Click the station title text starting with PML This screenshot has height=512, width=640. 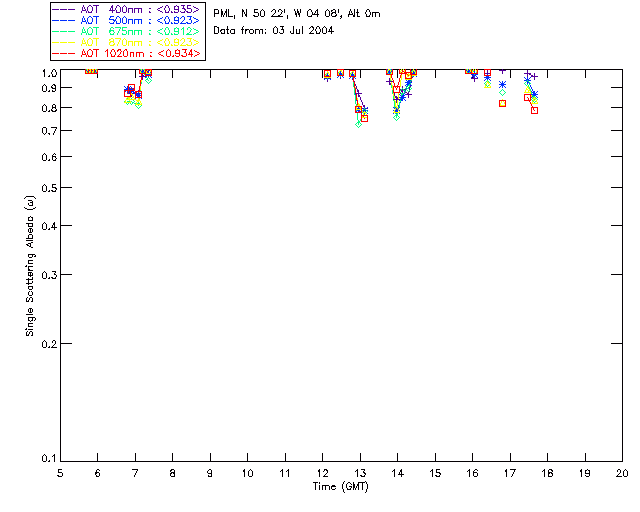[297, 14]
